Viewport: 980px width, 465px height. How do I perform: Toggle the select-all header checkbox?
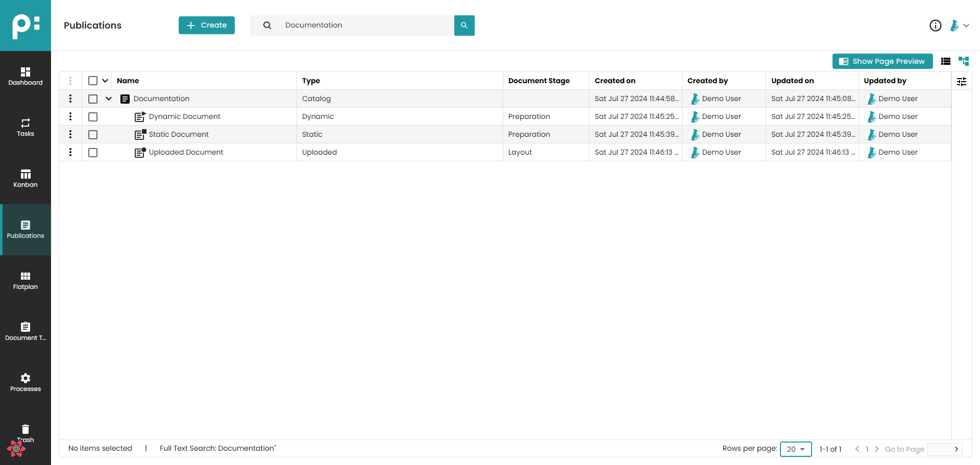[93, 81]
